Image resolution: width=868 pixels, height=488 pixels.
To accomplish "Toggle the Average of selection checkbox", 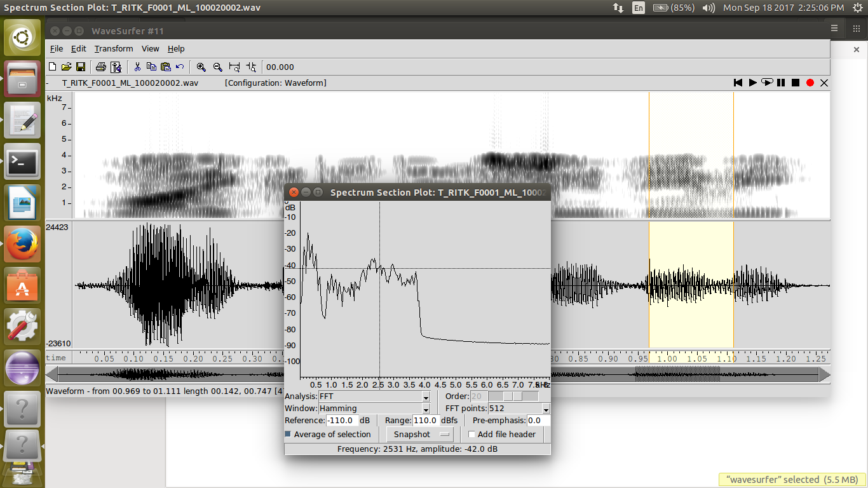I will [288, 435].
